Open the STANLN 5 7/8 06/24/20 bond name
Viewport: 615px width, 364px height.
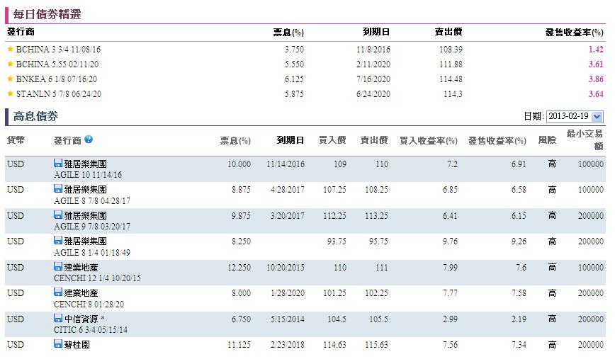coord(58,94)
